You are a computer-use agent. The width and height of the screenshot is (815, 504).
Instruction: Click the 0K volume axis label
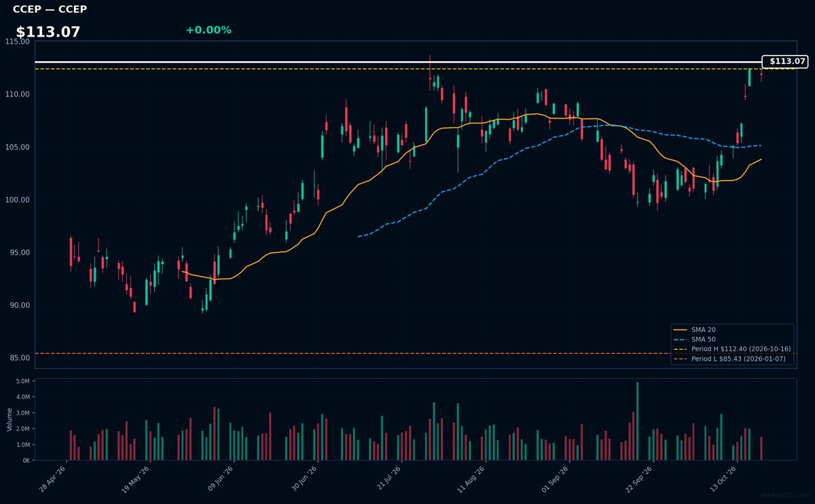[26, 461]
